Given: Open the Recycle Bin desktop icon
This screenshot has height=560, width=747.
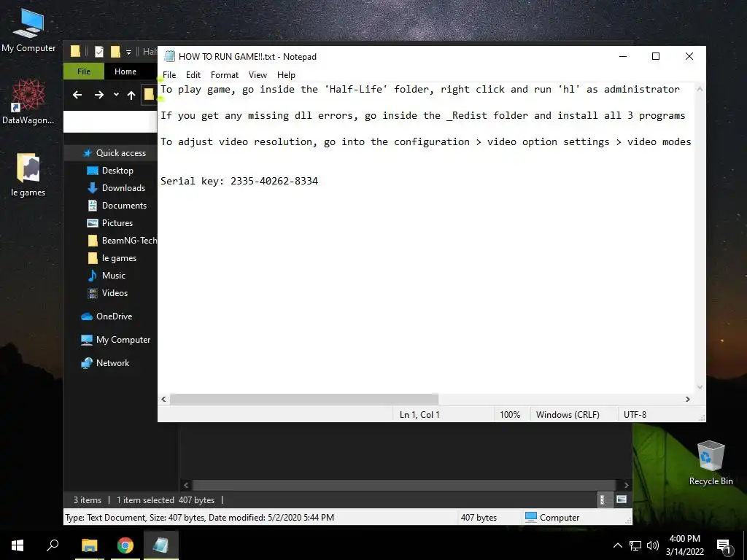Looking at the screenshot, I should coord(711,463).
